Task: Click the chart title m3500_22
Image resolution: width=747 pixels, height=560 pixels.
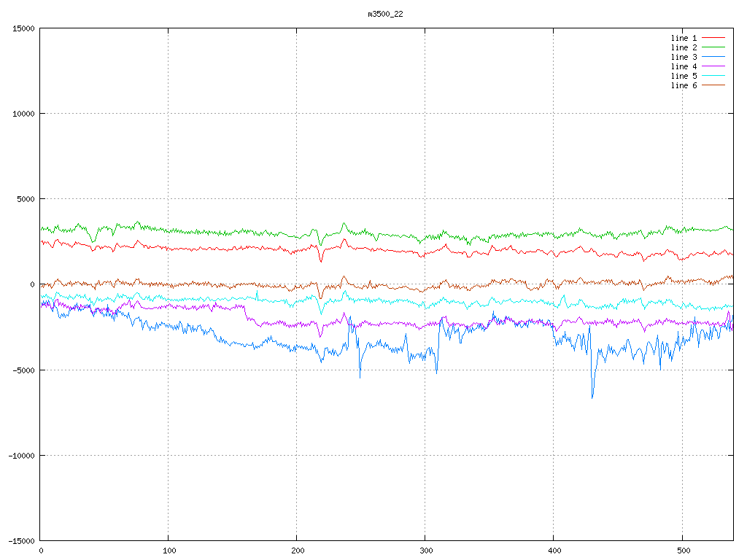Action: click(386, 14)
